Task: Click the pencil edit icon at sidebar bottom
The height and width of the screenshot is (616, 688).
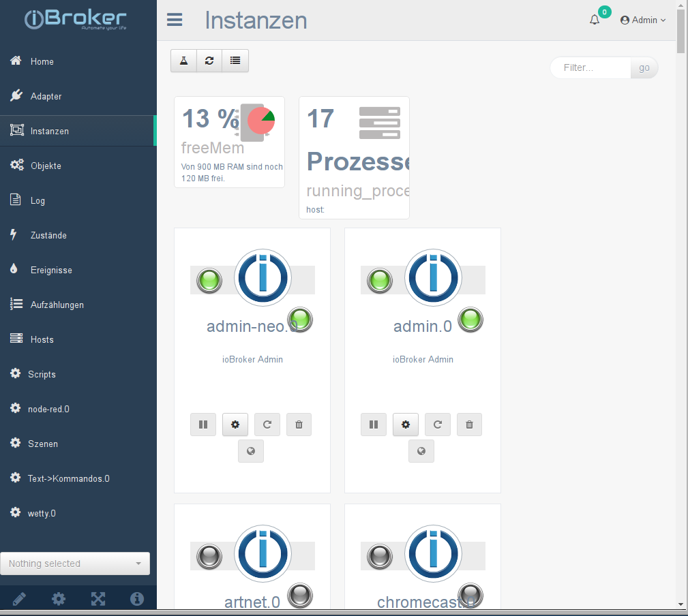Action: [19, 599]
